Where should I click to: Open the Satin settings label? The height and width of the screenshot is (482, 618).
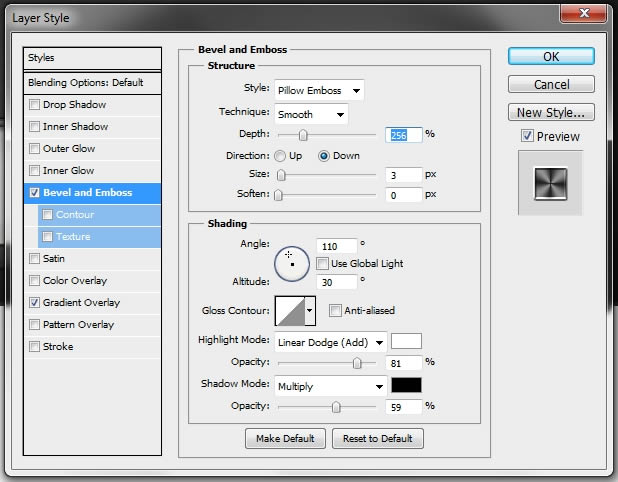click(54, 259)
